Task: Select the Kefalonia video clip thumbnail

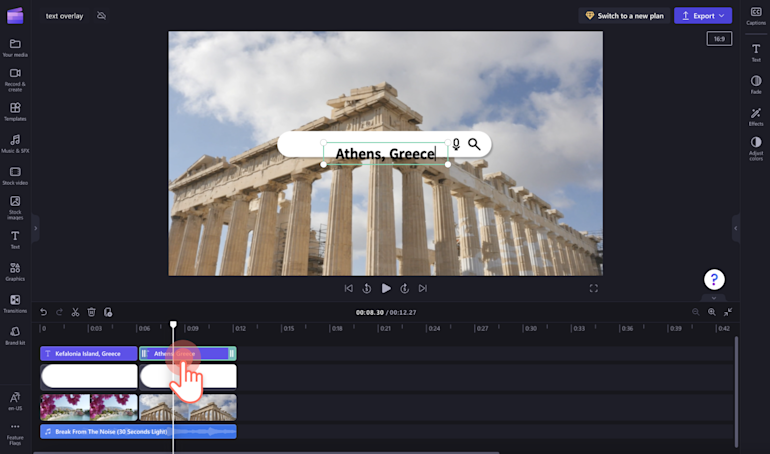Action: pos(89,407)
